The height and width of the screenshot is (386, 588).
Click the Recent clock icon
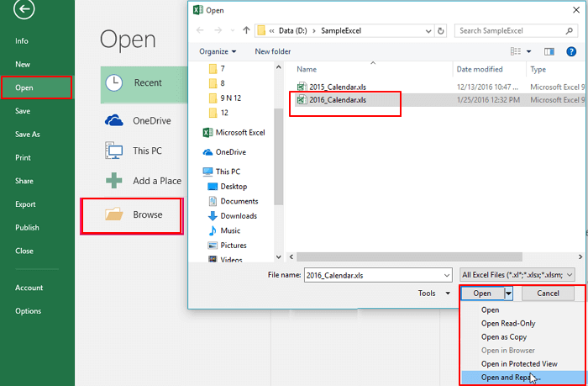point(114,83)
